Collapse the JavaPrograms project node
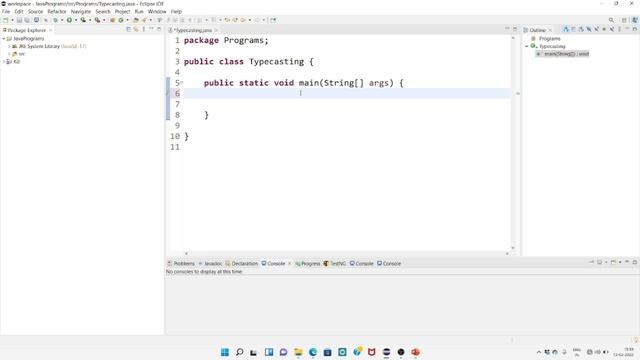 (x=4, y=38)
